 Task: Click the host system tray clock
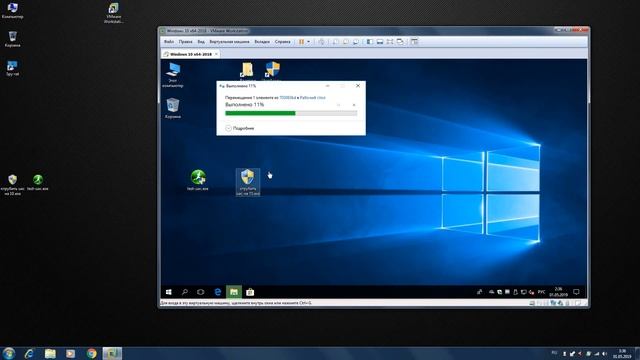[x=622, y=353]
